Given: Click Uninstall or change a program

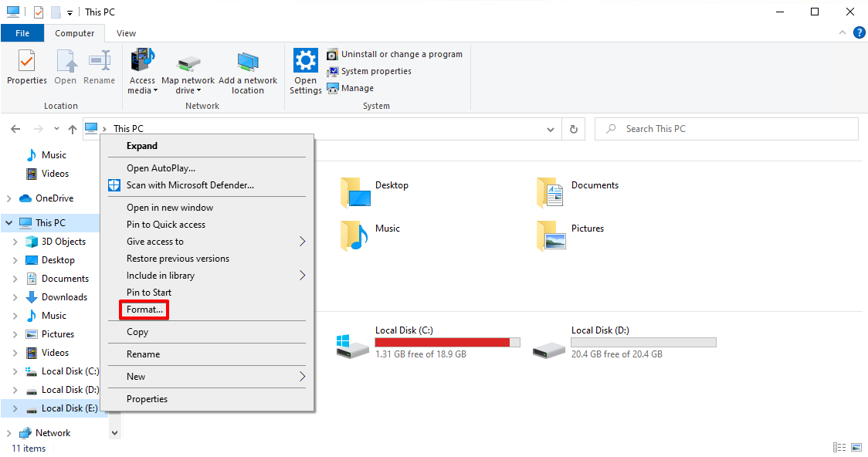Looking at the screenshot, I should coord(401,54).
